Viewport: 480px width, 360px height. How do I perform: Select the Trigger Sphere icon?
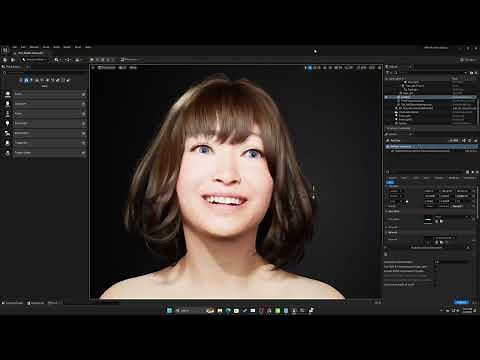[7, 153]
